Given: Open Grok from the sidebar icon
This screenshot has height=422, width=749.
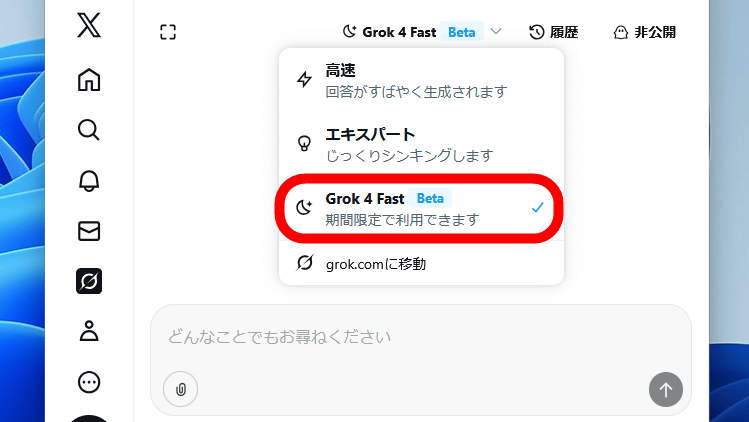Looking at the screenshot, I should tap(89, 282).
